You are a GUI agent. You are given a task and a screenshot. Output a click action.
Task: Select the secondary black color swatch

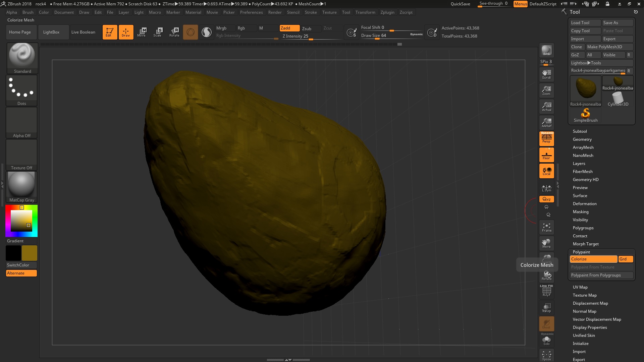pos(13,253)
